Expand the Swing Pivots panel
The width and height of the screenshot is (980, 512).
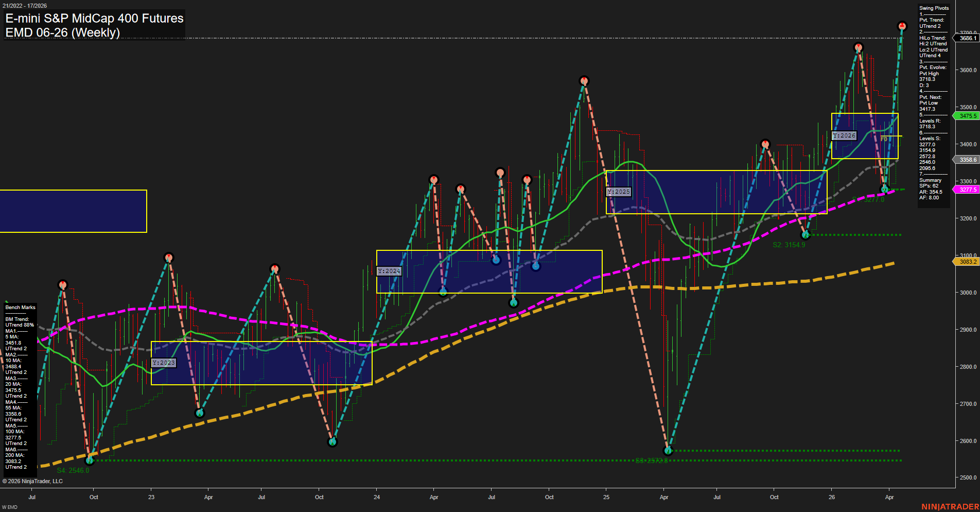pyautogui.click(x=933, y=8)
